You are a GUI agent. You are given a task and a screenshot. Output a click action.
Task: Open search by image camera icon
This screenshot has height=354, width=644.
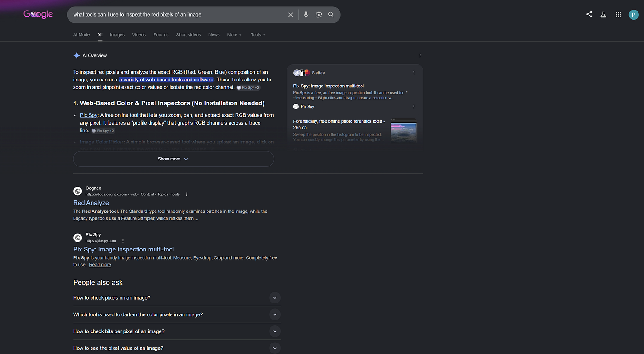point(319,15)
